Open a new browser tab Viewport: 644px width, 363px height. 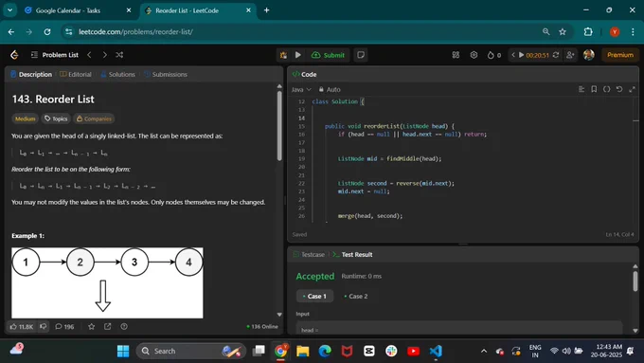pos(266,10)
